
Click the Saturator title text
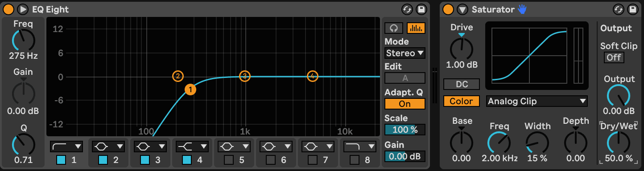(x=493, y=9)
